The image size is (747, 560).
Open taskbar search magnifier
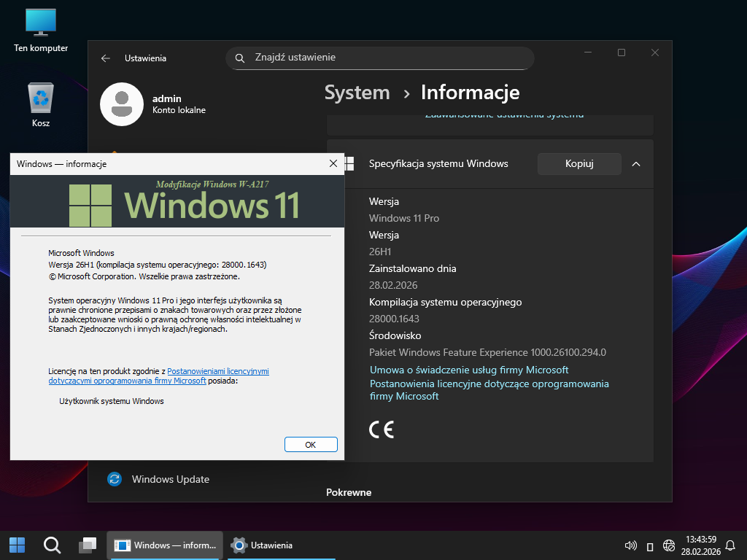click(52, 545)
